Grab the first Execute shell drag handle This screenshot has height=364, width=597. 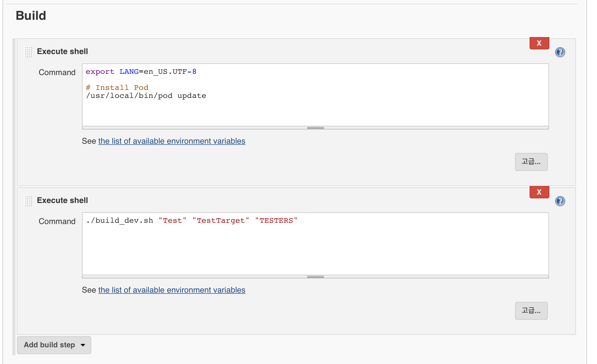[28, 52]
